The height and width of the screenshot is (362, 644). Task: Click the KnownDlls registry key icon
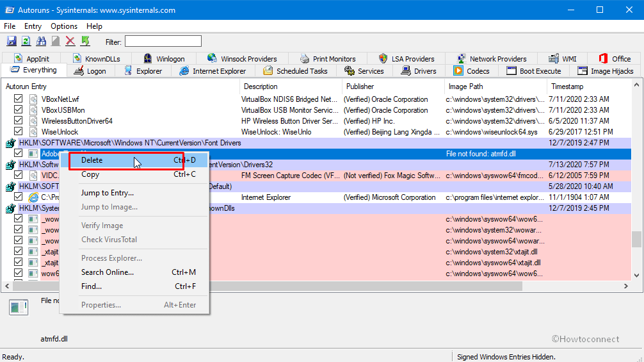10,208
